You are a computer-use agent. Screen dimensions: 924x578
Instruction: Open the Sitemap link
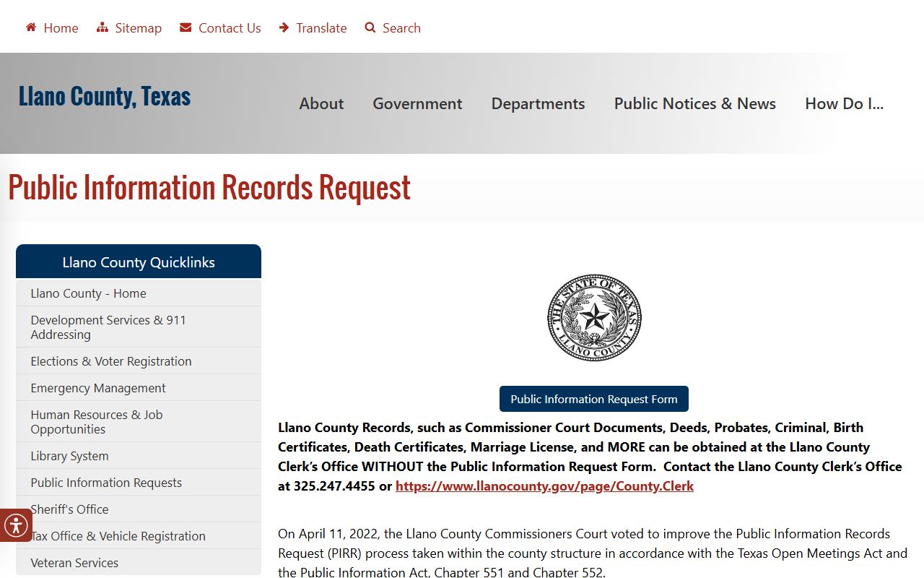coord(139,27)
